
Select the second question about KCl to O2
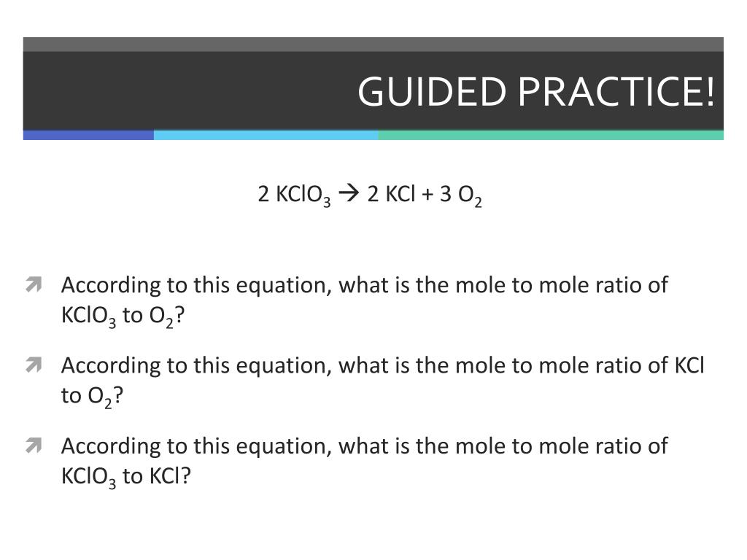point(382,381)
